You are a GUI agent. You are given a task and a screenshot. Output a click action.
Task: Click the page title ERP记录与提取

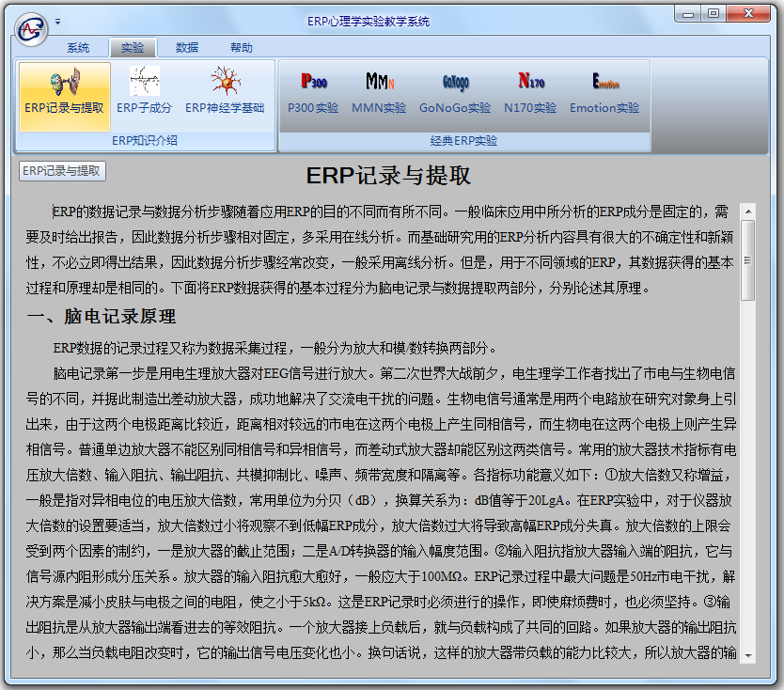pos(388,176)
